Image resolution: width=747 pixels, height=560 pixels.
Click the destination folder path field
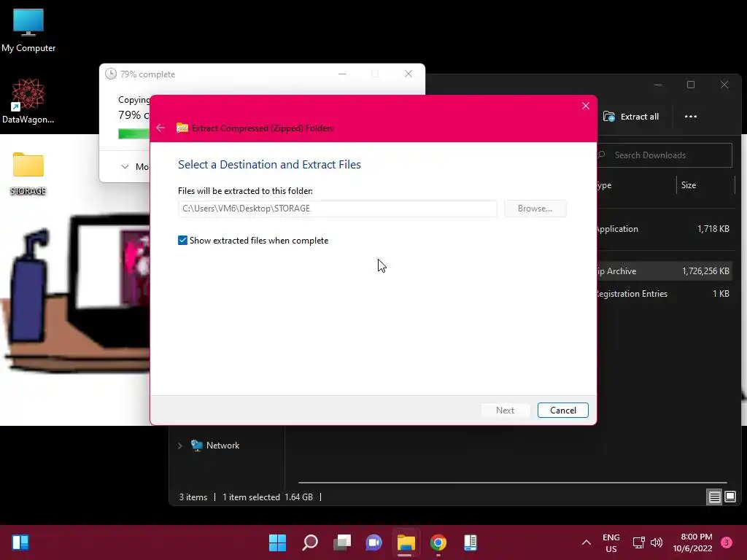coord(337,209)
